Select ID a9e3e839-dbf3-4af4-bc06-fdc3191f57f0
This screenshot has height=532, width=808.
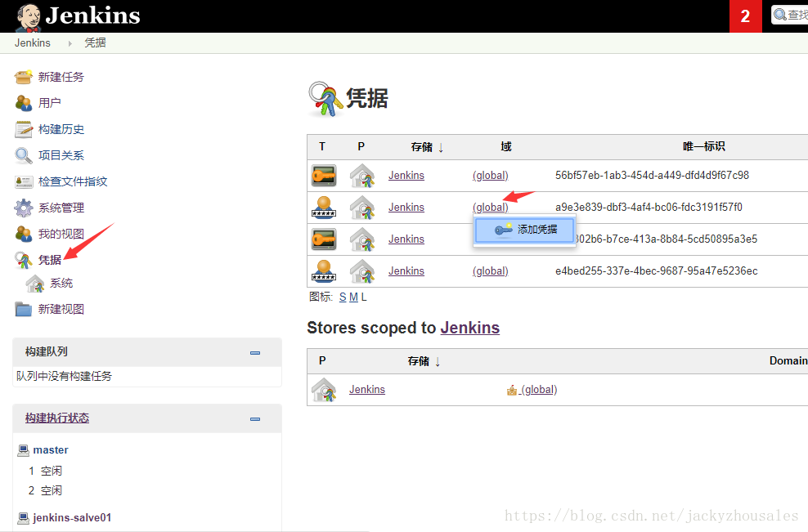click(x=649, y=207)
